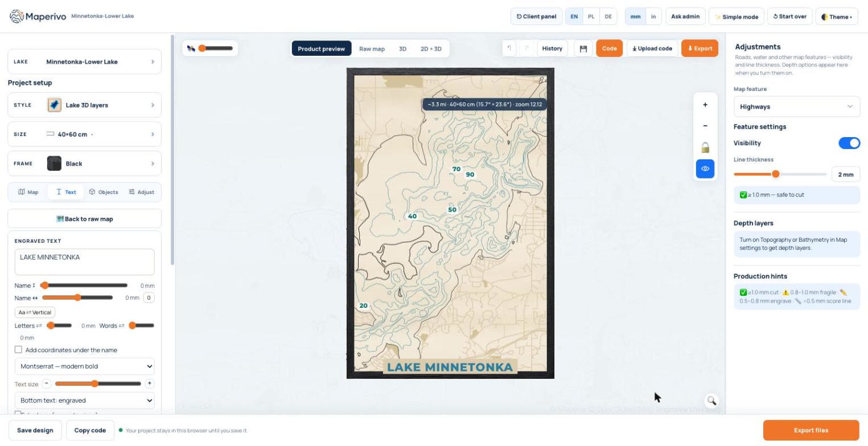Image resolution: width=868 pixels, height=446 pixels.
Task: Increase text size with the plus button
Action: coord(149,383)
